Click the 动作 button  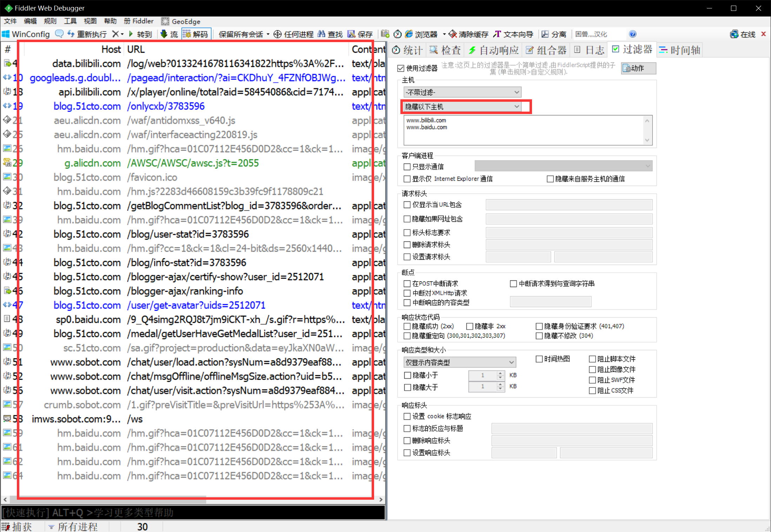(638, 68)
